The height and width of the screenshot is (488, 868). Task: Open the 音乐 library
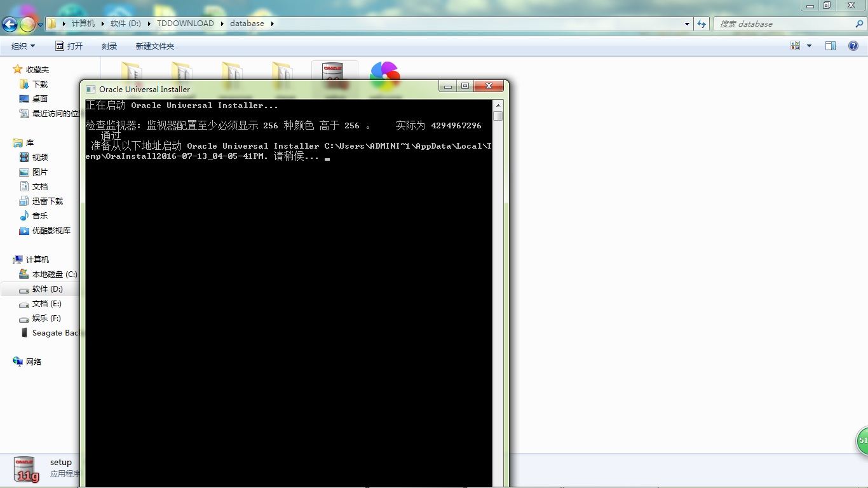[40, 215]
